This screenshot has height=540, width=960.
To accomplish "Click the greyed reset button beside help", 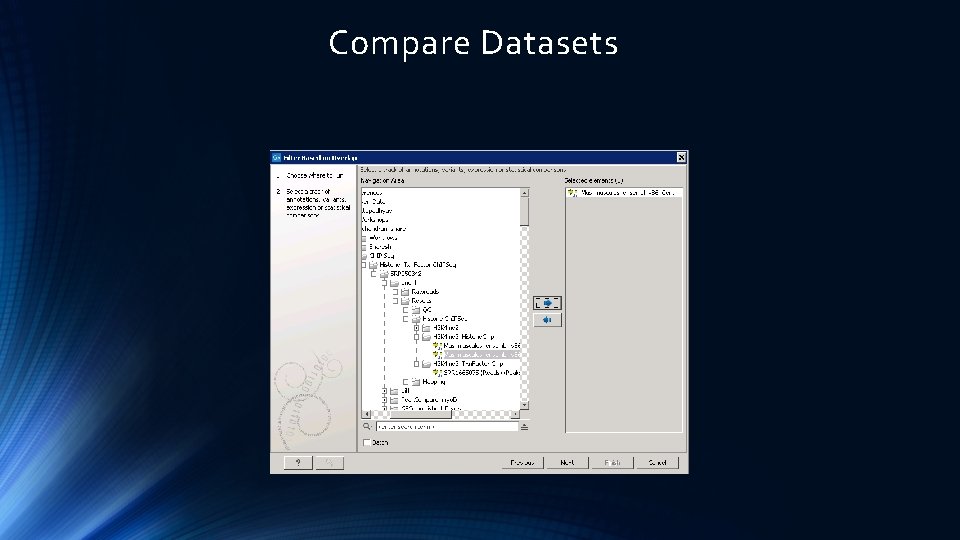I will pyautogui.click(x=329, y=463).
